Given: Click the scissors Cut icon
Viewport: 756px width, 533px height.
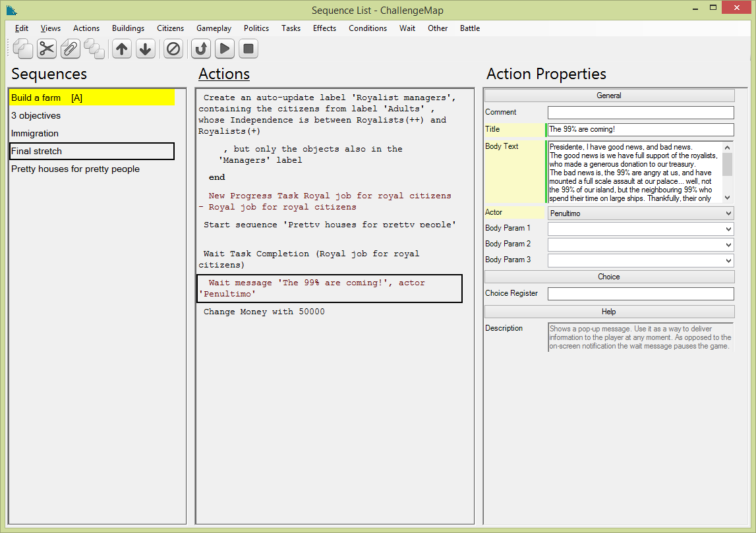Looking at the screenshot, I should click(46, 49).
